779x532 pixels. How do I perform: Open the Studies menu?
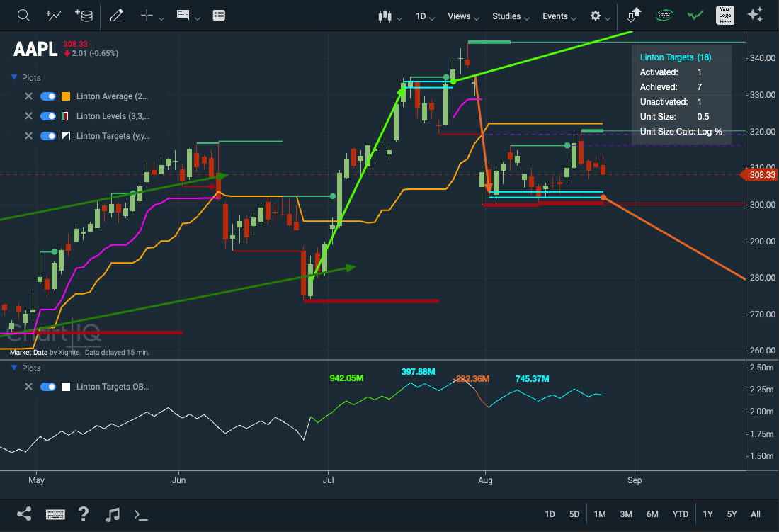click(x=511, y=16)
